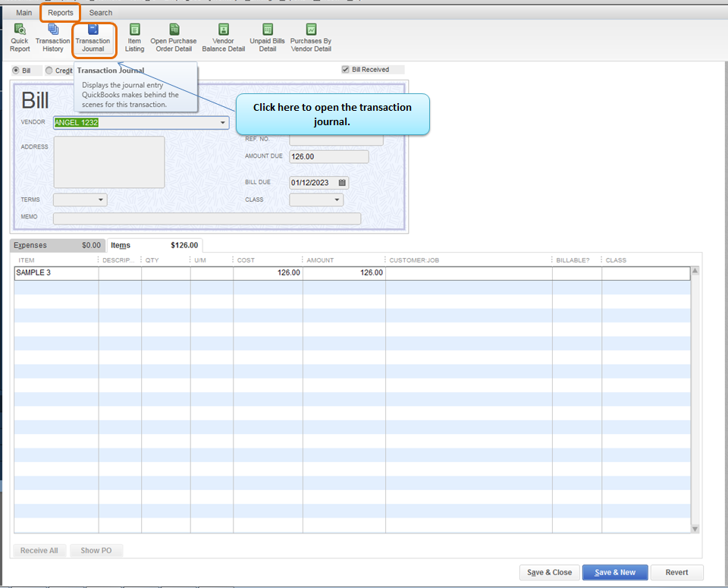Toggle the Bill Received checkbox

[346, 69]
